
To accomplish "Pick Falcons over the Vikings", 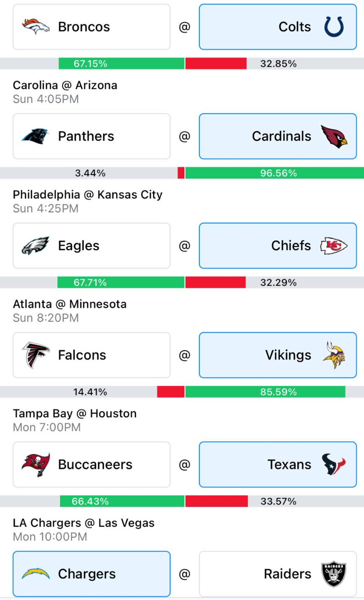I will tap(91, 355).
